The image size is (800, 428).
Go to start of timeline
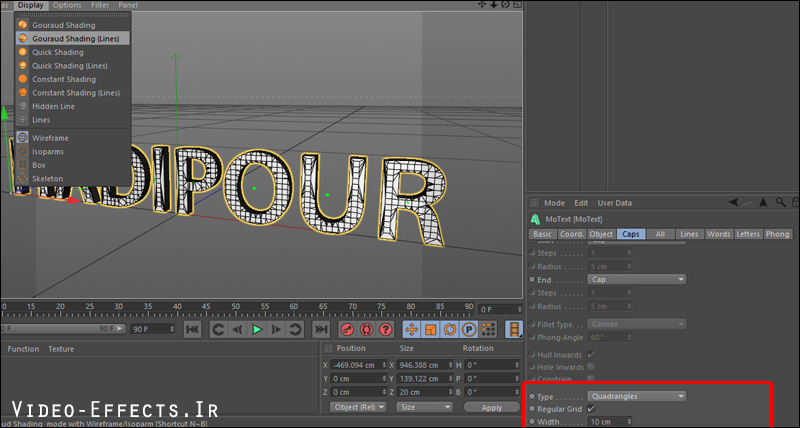[x=192, y=330]
